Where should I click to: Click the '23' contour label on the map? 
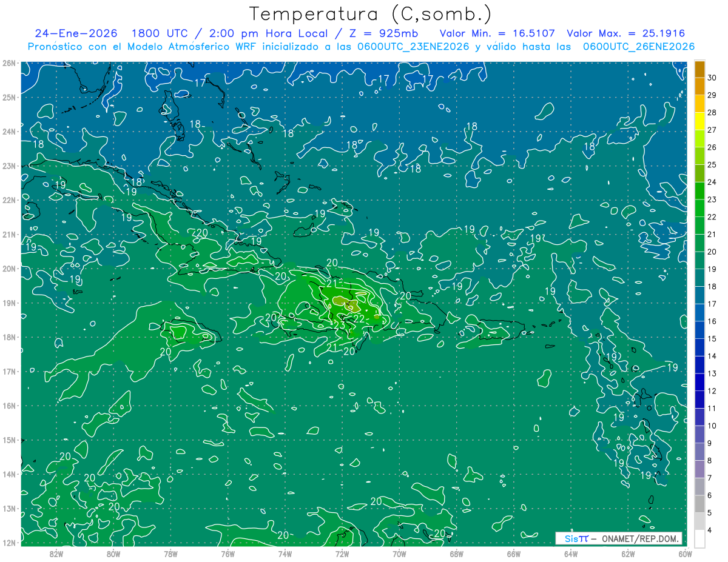tap(340, 325)
